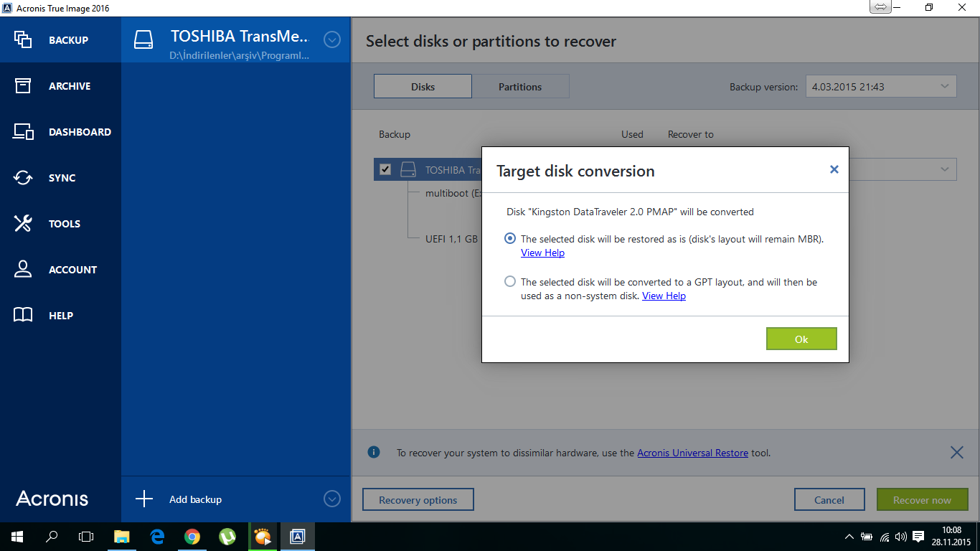Click the multiboot partition row

(x=452, y=193)
